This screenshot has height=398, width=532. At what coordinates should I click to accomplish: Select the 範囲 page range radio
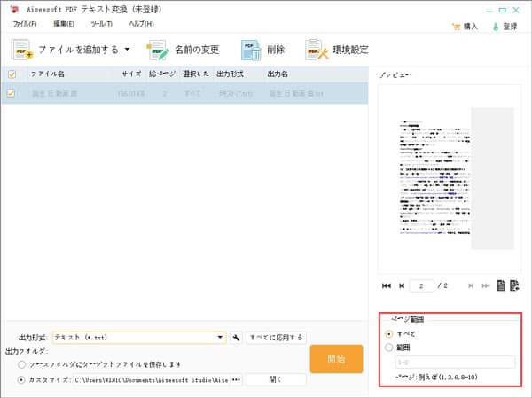[x=389, y=347]
